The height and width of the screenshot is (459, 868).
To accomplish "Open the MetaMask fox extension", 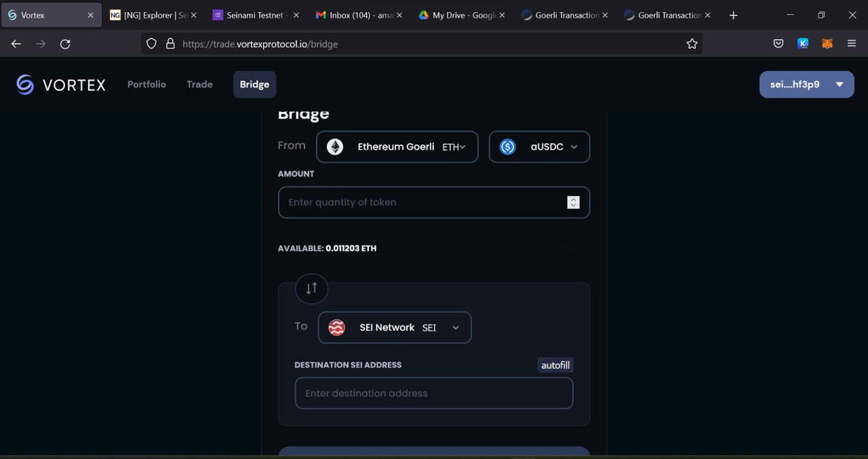I will click(x=827, y=43).
